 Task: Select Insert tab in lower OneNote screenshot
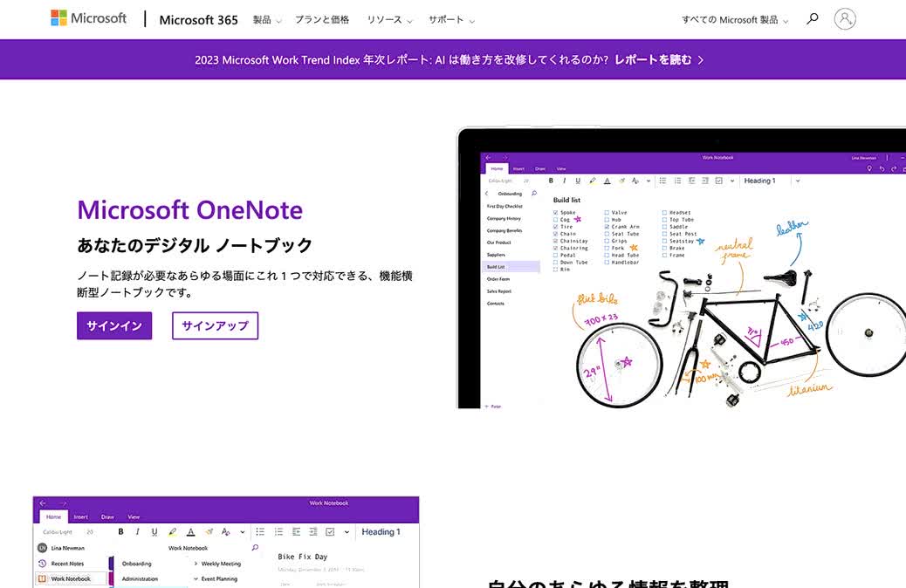tap(81, 517)
